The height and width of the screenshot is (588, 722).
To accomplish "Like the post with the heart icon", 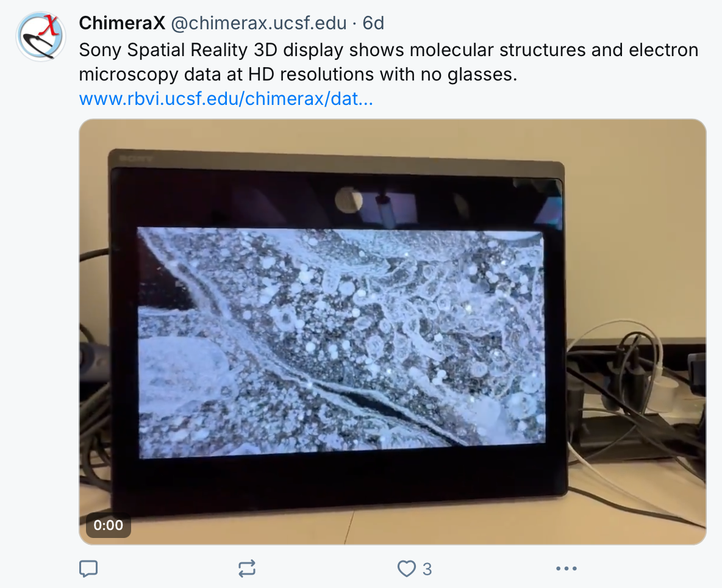I will (407, 568).
